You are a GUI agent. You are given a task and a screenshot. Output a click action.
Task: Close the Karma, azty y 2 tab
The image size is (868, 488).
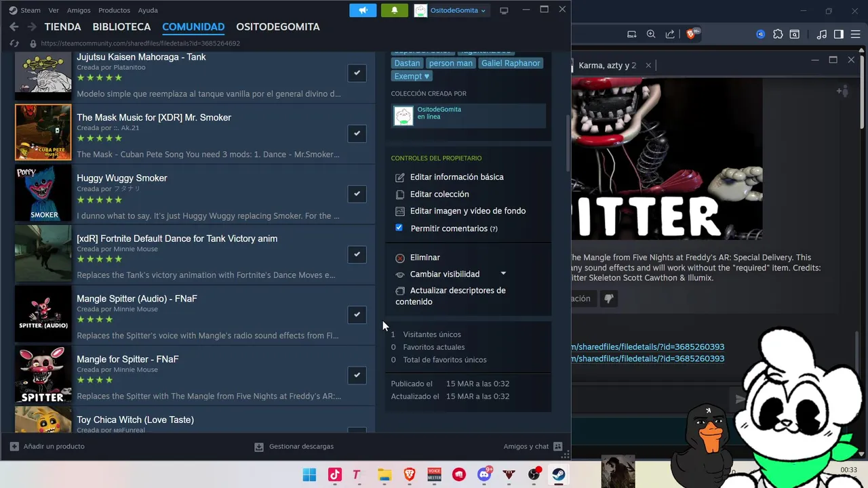click(648, 66)
